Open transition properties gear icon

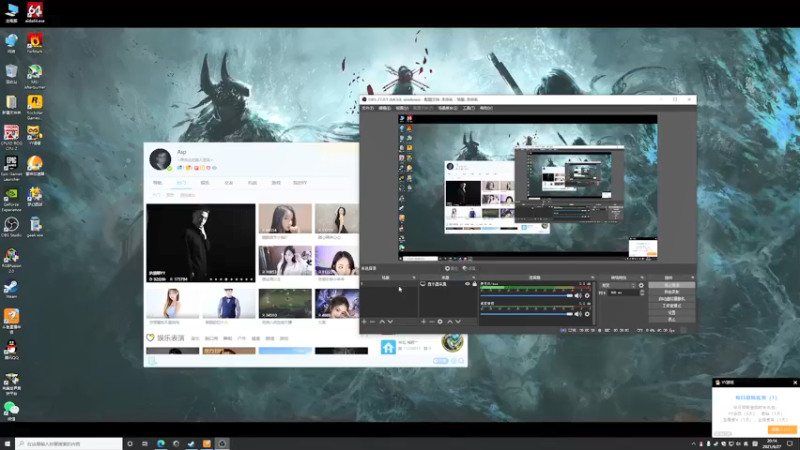coord(641,285)
